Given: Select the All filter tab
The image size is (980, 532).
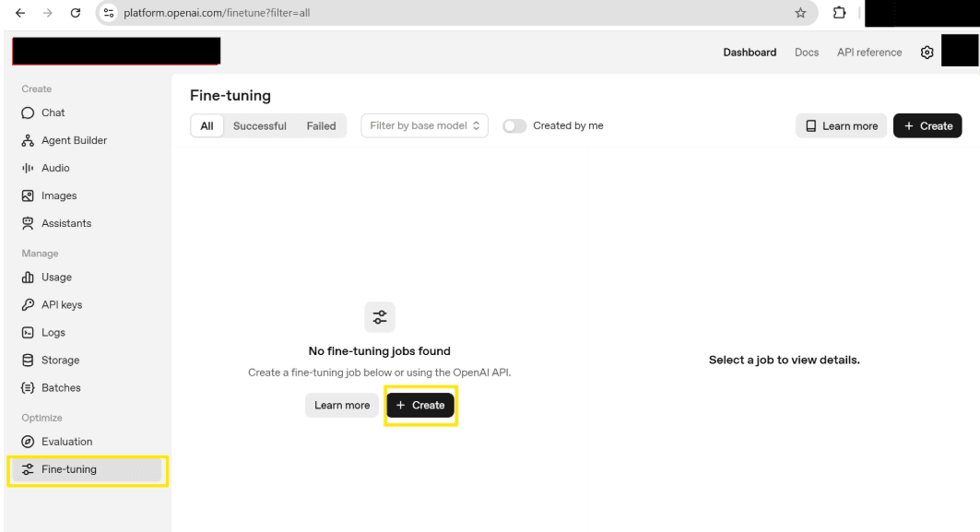Looking at the screenshot, I should (x=207, y=126).
